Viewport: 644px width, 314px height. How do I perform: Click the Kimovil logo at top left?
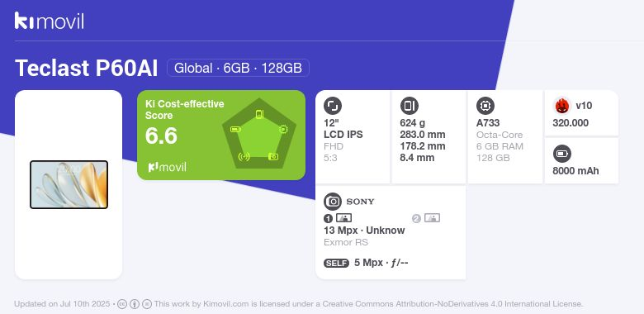50,21
